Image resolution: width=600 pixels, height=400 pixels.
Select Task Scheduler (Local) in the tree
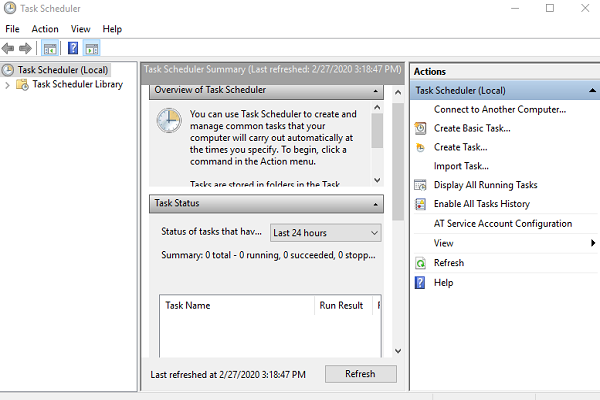[62, 70]
